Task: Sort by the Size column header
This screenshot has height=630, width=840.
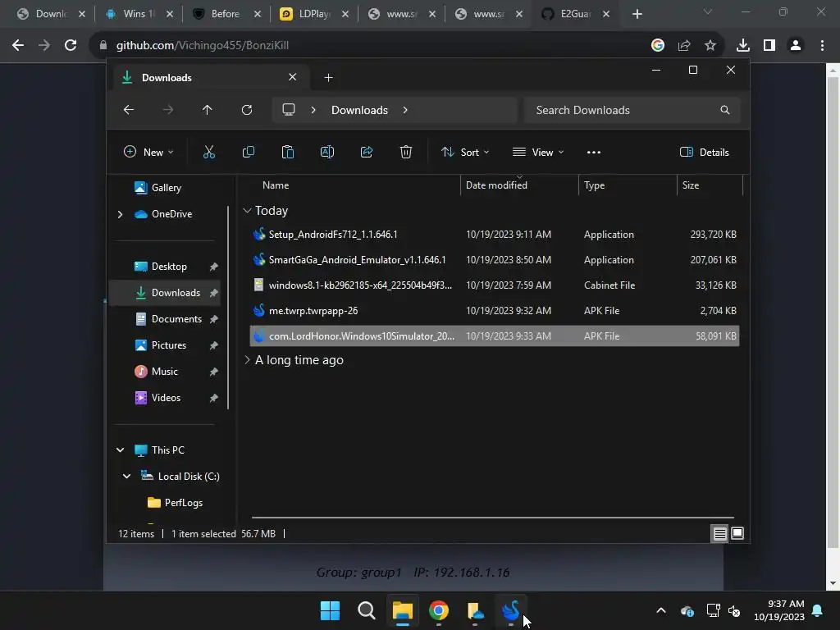Action: 691,185
